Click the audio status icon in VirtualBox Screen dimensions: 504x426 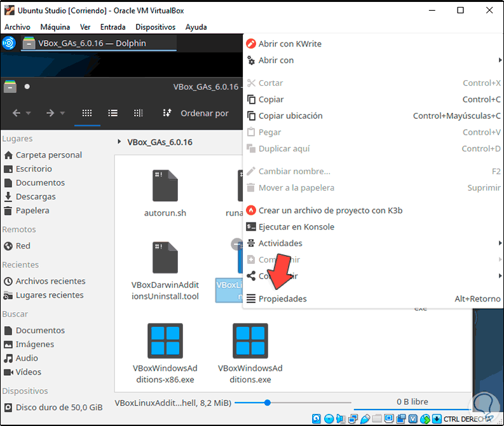coord(341,418)
